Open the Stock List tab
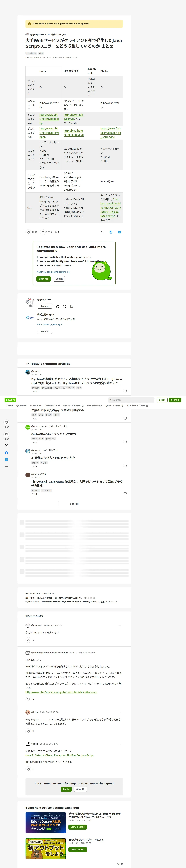 point(35,406)
